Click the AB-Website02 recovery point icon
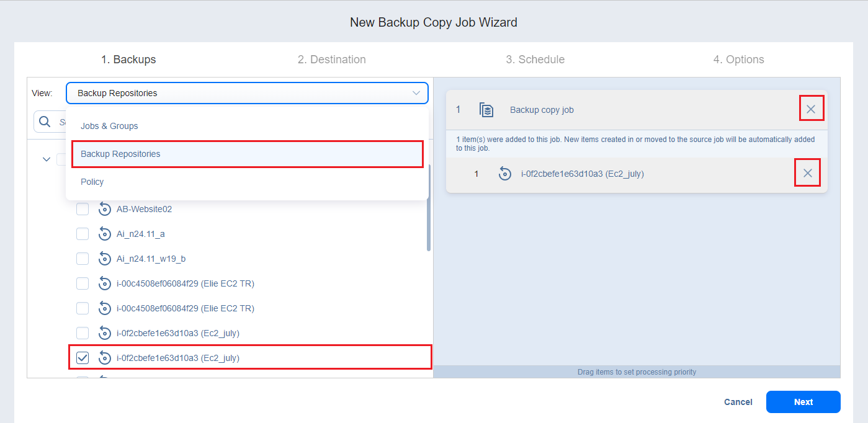This screenshot has width=868, height=423. coord(105,209)
